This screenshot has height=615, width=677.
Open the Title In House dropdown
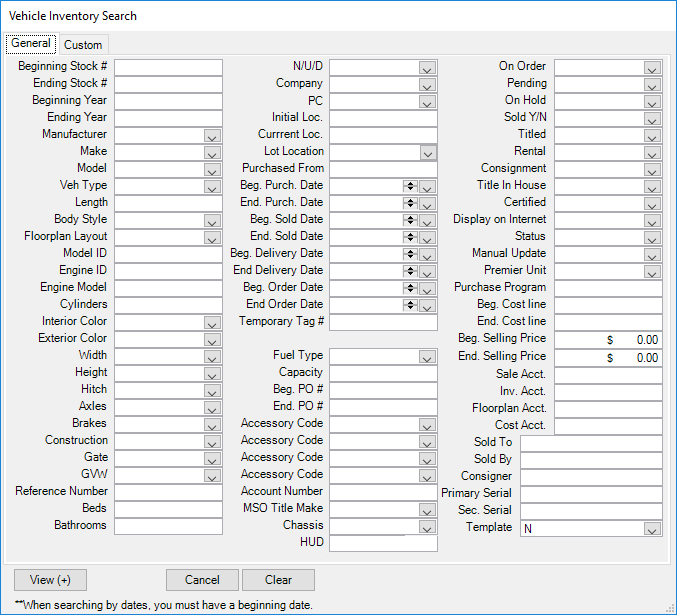coord(652,187)
